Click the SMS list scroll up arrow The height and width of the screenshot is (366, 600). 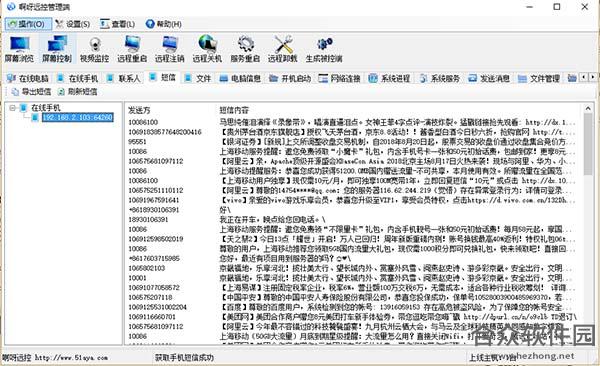coord(589,109)
